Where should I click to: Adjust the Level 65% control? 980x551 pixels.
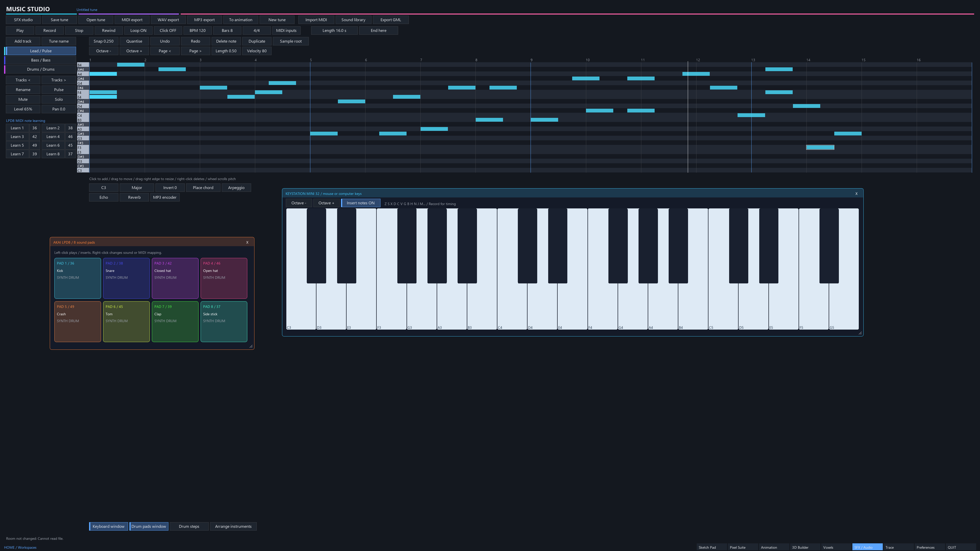[x=23, y=109]
